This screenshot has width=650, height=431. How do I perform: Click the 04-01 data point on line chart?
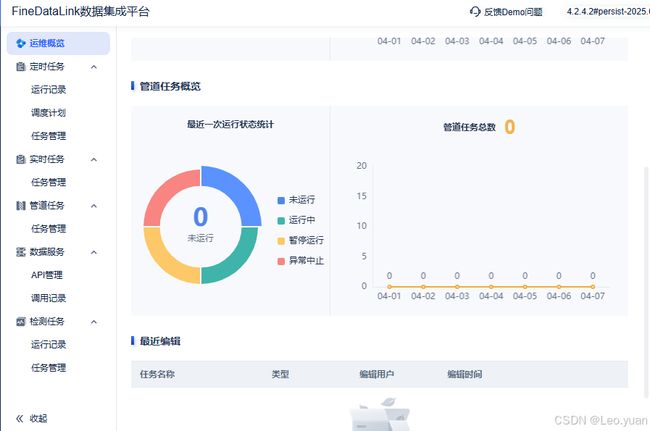click(389, 287)
